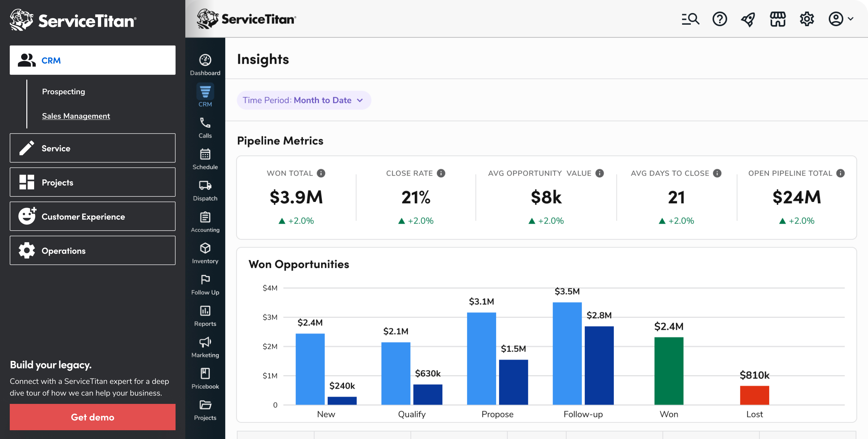The height and width of the screenshot is (439, 868).
Task: Open the Sales Management link
Action: coord(76,116)
